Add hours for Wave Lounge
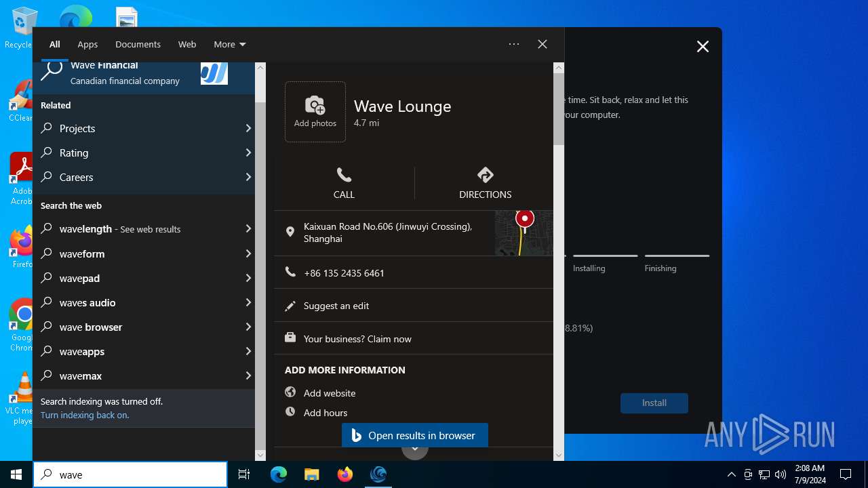 [x=325, y=413]
